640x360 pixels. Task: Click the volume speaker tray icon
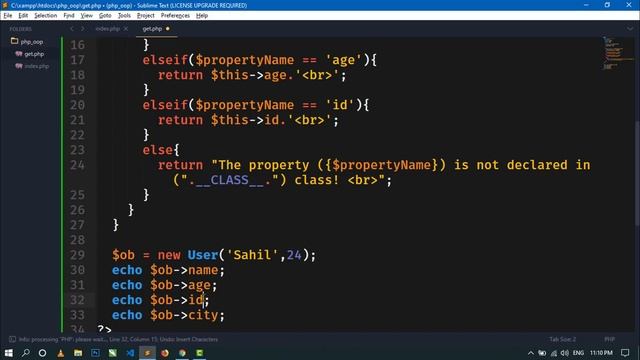pos(565,353)
